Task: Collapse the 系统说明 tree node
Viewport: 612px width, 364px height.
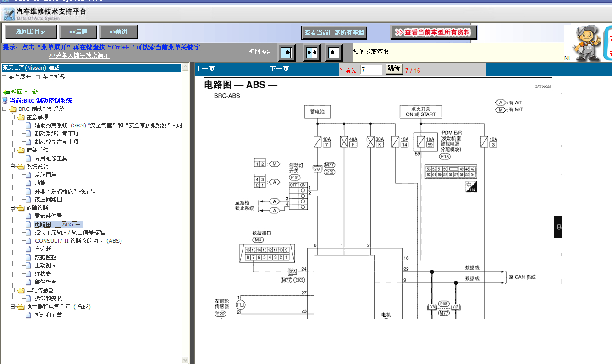Action: pos(13,167)
